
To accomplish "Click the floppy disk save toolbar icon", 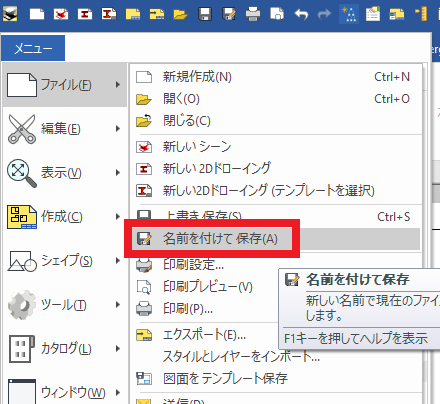I will point(205,14).
